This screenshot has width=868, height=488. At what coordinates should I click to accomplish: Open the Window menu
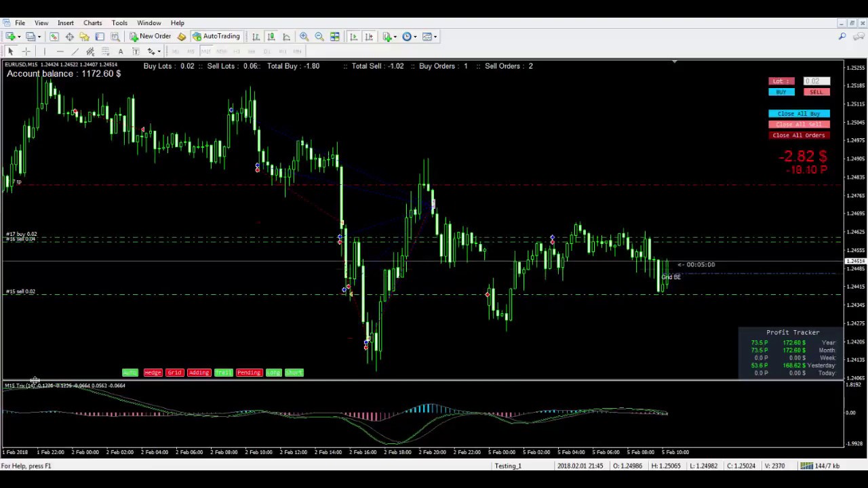coord(149,23)
